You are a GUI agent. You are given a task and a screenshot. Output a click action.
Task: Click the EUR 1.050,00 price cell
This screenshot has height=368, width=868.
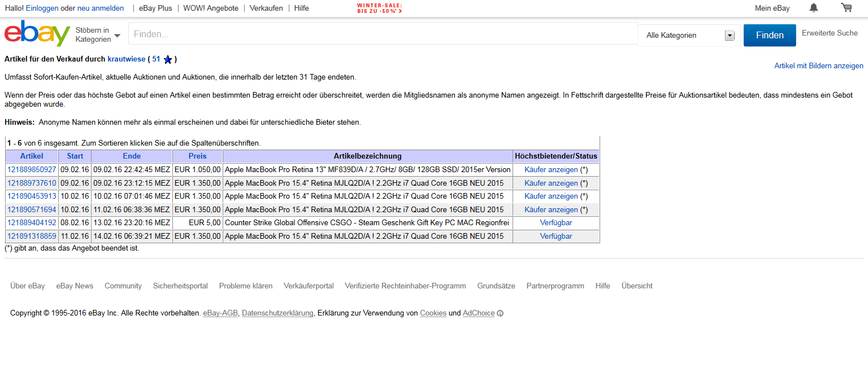tap(198, 170)
